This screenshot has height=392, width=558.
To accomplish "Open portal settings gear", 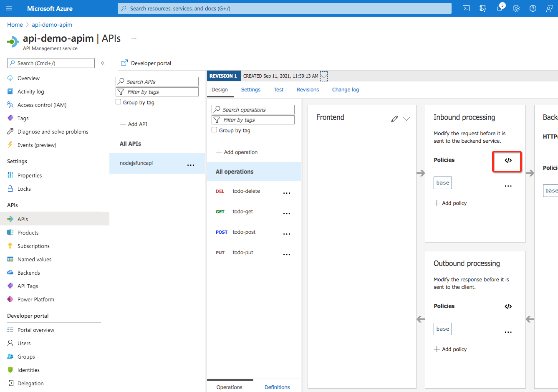I will 516,8.
